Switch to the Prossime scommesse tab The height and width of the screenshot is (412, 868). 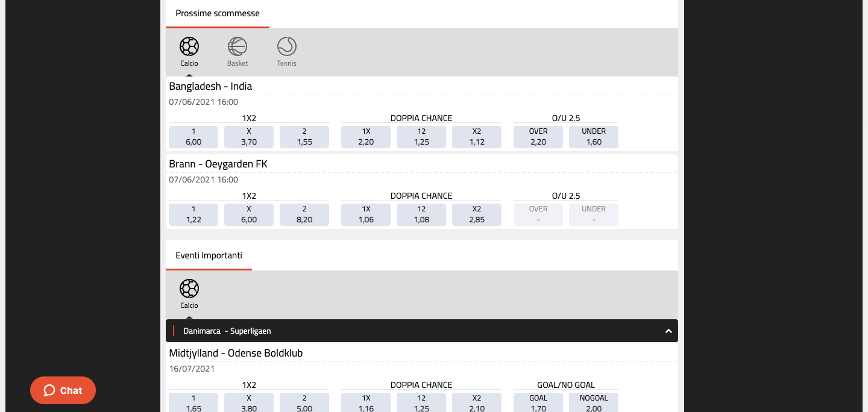click(218, 13)
